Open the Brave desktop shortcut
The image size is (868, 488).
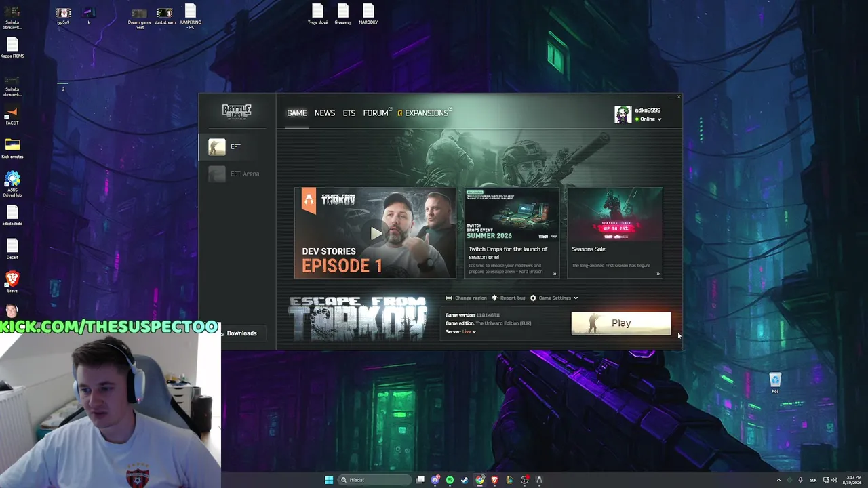click(x=12, y=282)
